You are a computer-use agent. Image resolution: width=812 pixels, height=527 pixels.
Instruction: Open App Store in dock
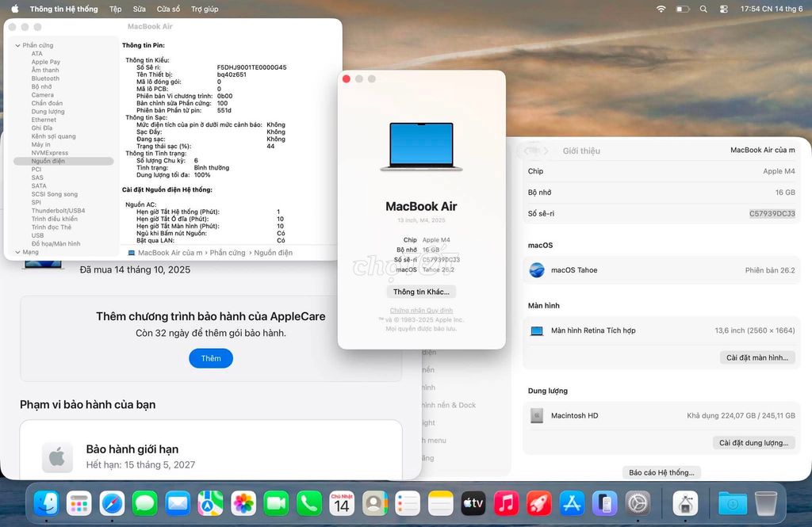click(573, 503)
